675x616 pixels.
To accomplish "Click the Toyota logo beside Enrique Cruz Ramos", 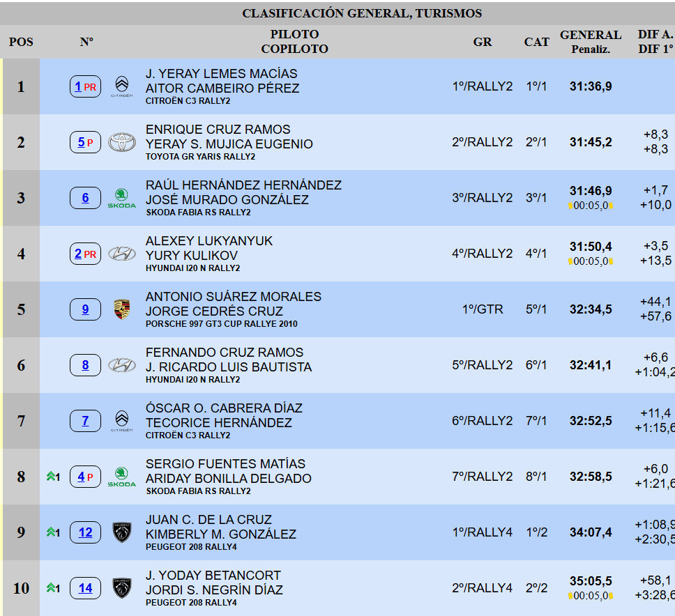I will point(121,143).
